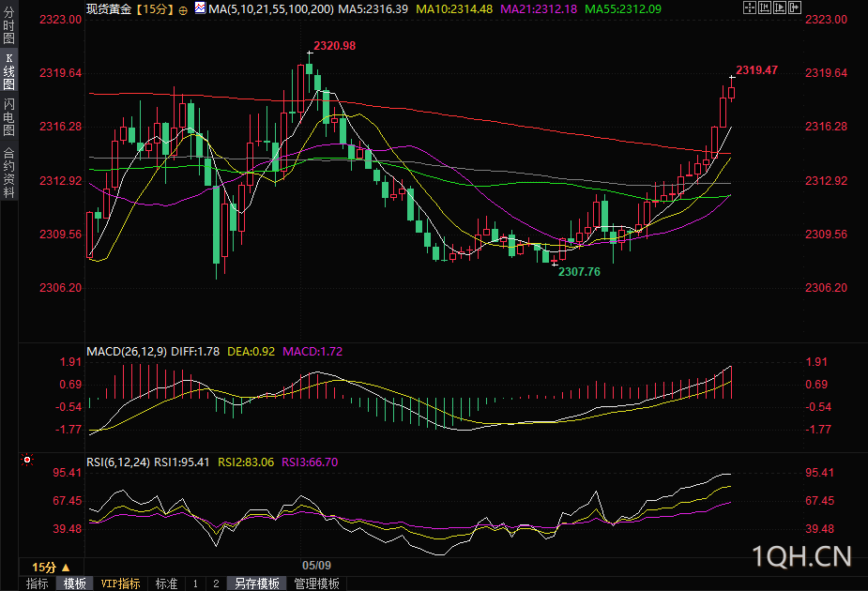Click the left MACD axis 1.91 label
Image resolution: width=868 pixels, height=591 pixels.
click(x=71, y=362)
